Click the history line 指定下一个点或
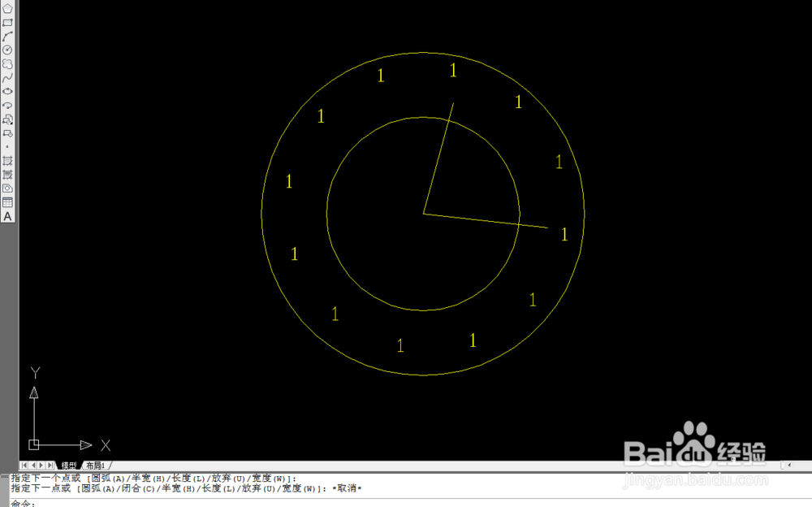Image resolution: width=812 pixels, height=507 pixels. pos(153,479)
